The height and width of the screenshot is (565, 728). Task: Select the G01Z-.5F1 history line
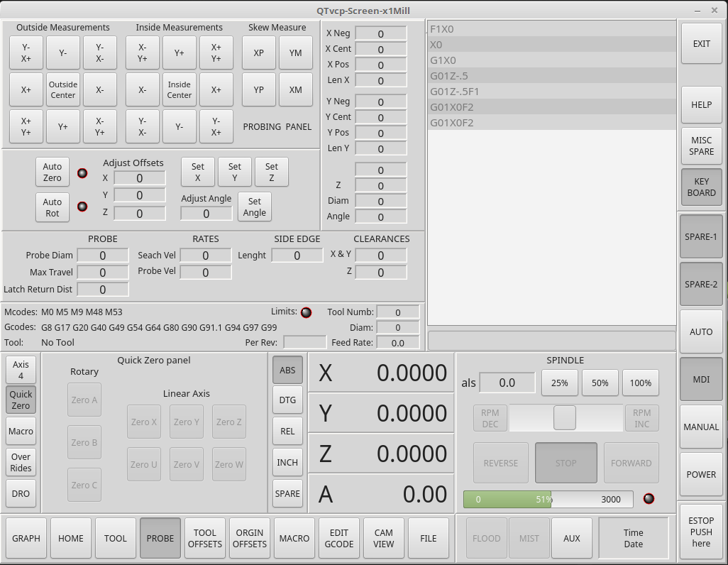[x=551, y=92]
